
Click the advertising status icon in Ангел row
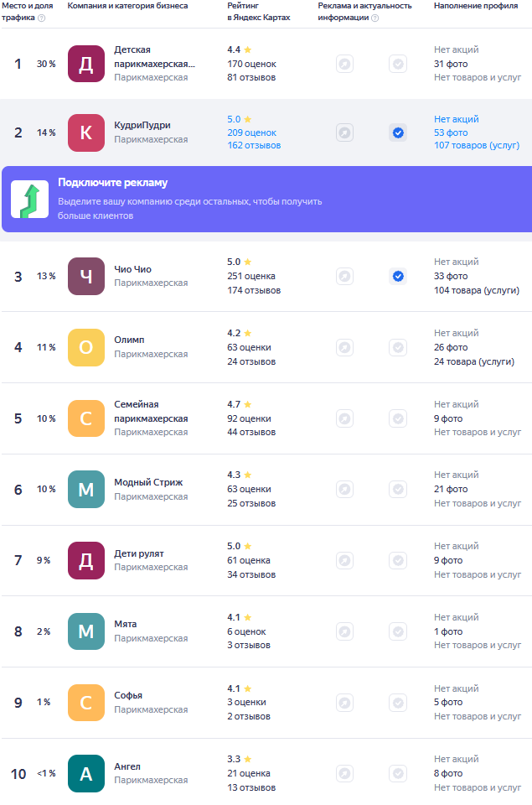pos(344,773)
